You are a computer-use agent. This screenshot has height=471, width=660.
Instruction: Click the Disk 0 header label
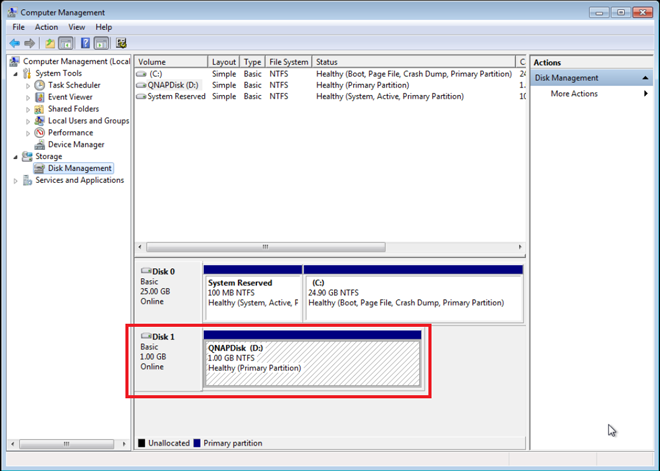(x=163, y=271)
